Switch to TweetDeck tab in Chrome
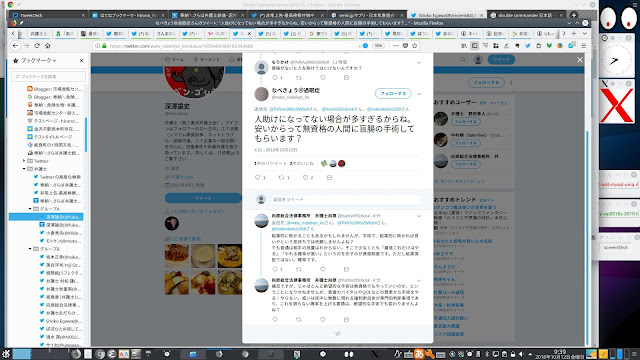This screenshot has height=360, width=640. (x=47, y=15)
